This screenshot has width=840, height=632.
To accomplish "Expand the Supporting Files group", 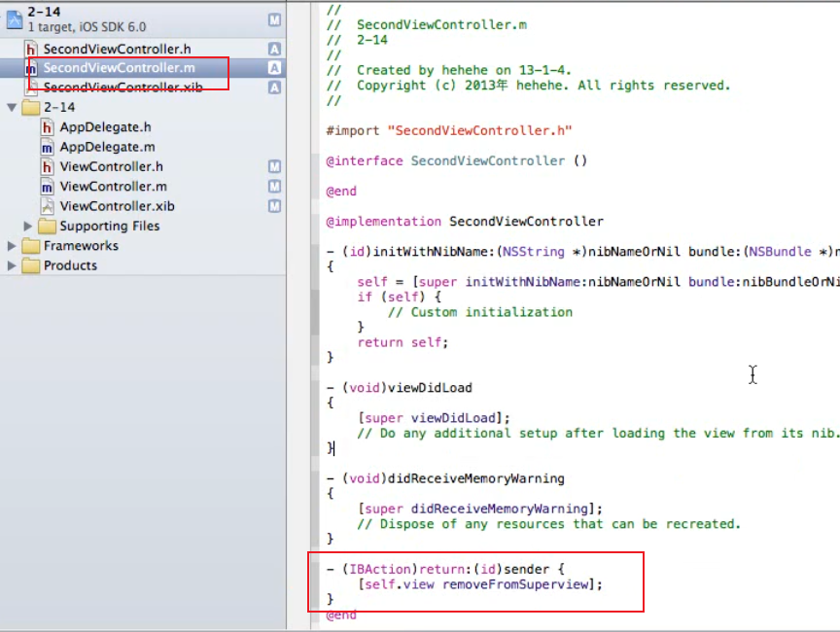I will [x=28, y=226].
